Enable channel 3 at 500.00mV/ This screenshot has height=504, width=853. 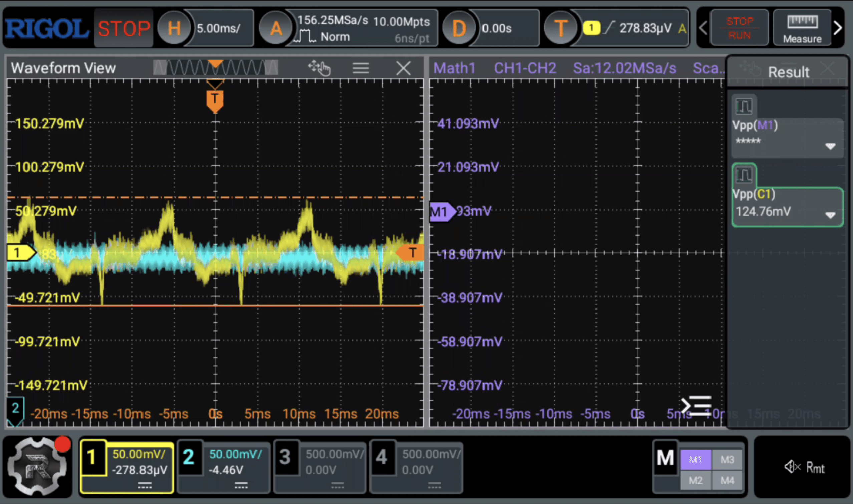(320, 467)
